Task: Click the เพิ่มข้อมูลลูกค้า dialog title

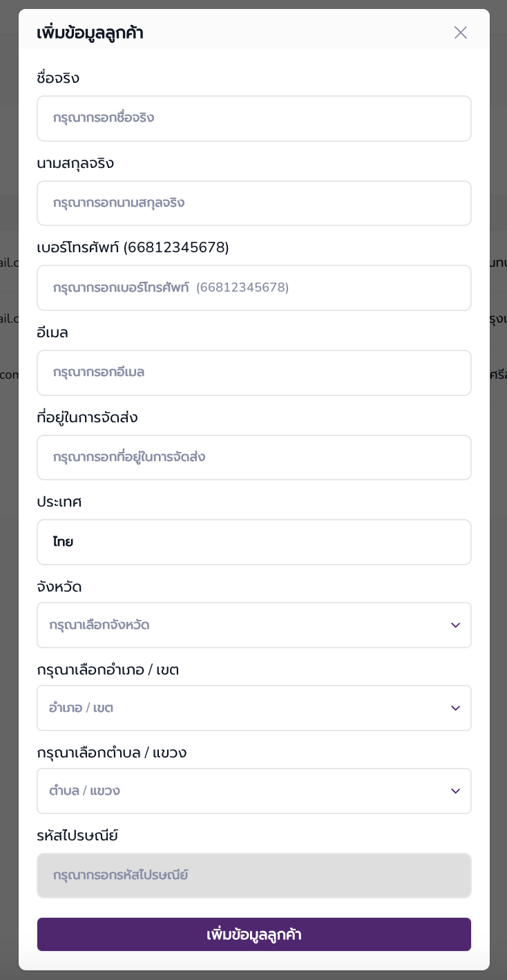Action: click(90, 32)
